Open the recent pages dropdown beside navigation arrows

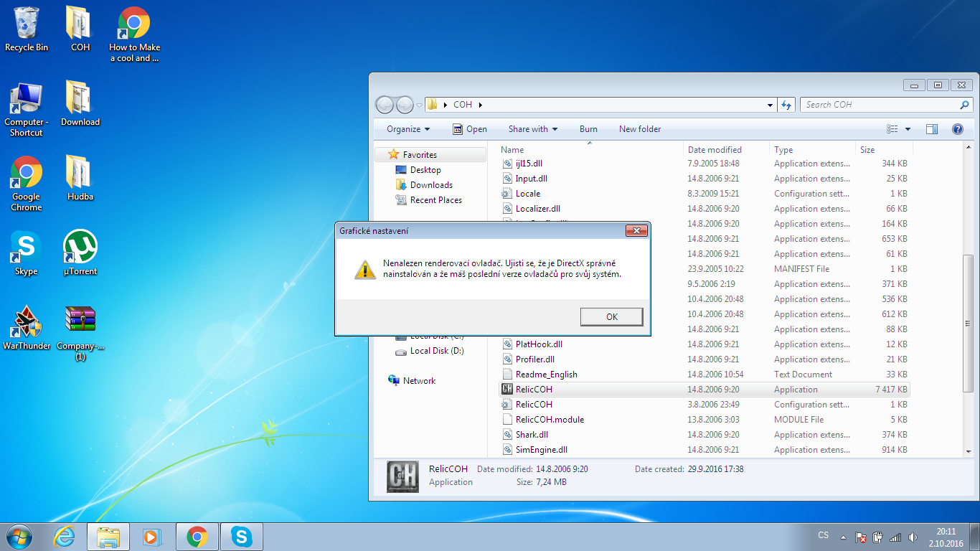pyautogui.click(x=420, y=105)
